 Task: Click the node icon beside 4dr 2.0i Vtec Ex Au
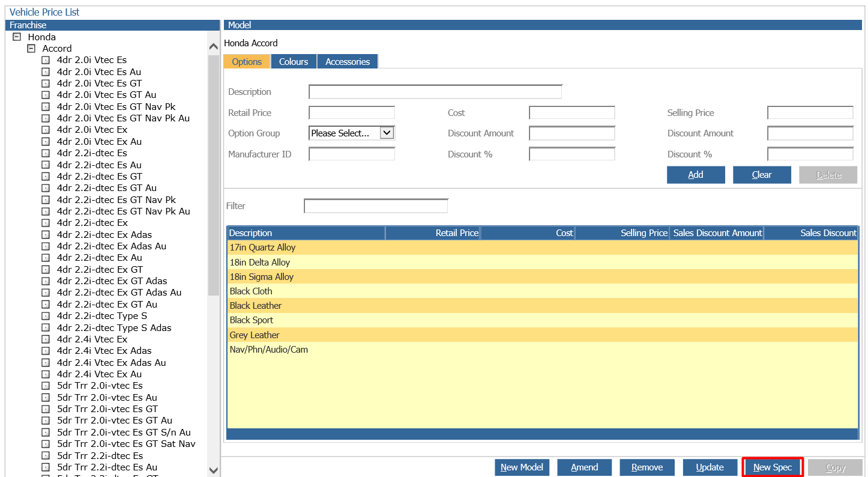click(x=46, y=142)
